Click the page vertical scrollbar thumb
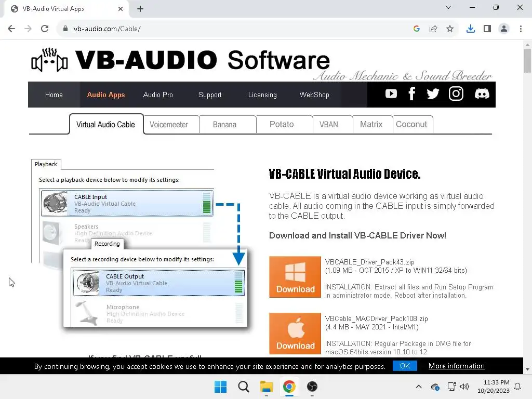This screenshot has width=532, height=399. coord(527,60)
